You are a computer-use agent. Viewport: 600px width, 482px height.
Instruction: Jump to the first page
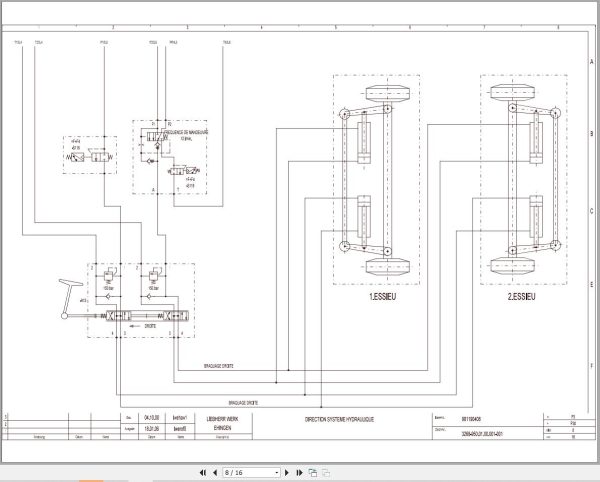pos(203,473)
